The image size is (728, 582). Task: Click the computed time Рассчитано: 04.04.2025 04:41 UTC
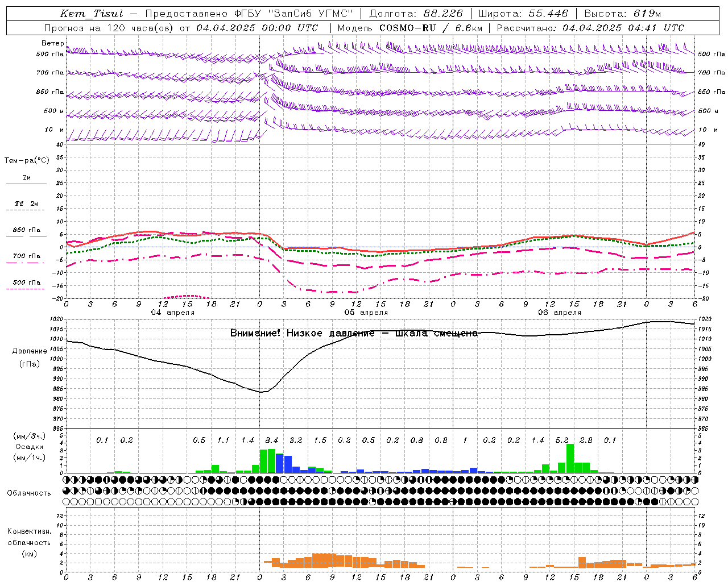[590, 28]
